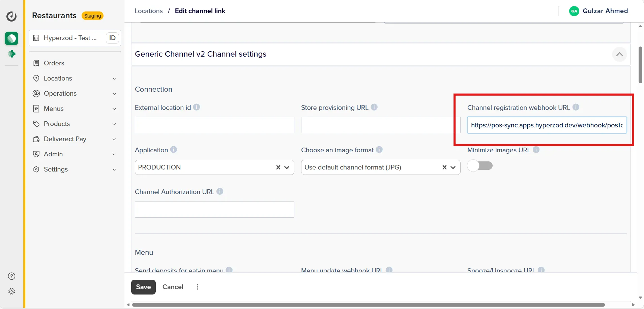Click the Store provisioning URL input
Image resolution: width=644 pixels, height=309 pixels.
click(x=381, y=125)
